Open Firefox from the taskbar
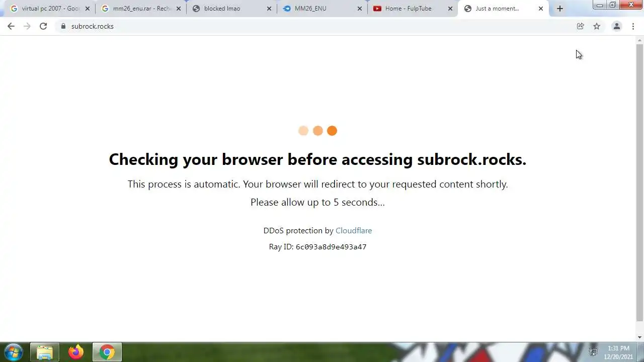This screenshot has height=362, width=644. [76, 352]
